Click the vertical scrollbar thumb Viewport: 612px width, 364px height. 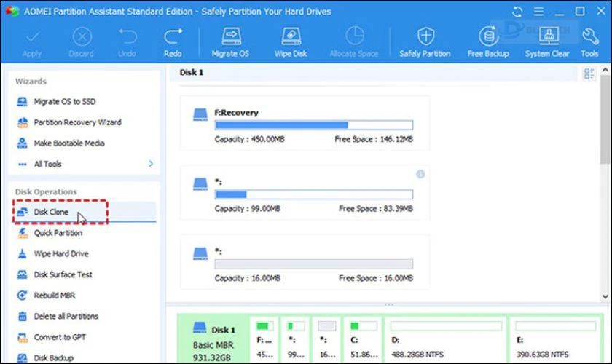pos(605,120)
